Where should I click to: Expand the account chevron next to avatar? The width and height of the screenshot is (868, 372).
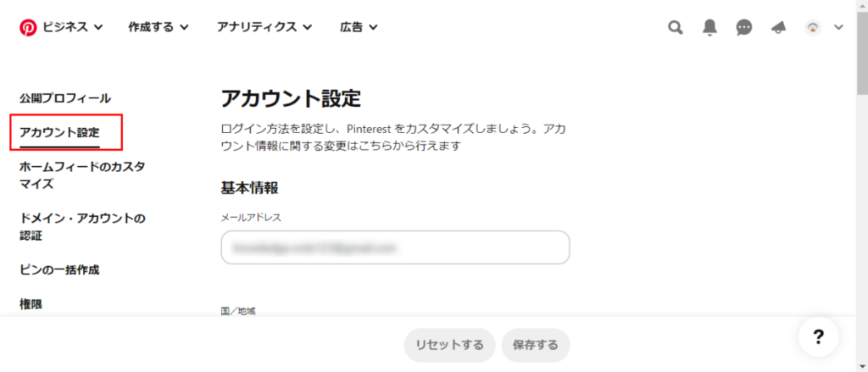click(838, 27)
